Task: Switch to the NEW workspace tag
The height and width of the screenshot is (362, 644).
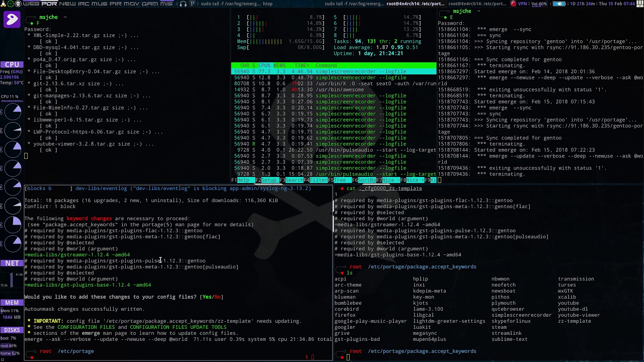Action: click(x=67, y=4)
